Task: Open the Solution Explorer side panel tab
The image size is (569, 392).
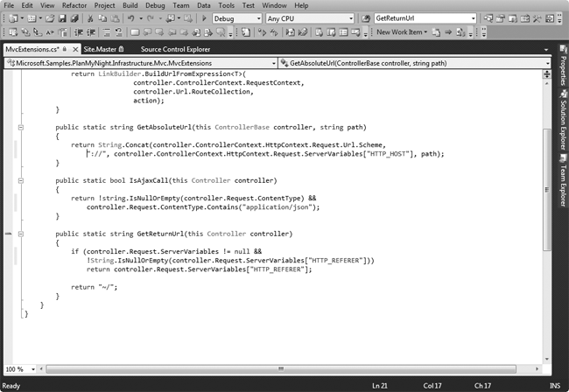Action: (563, 121)
